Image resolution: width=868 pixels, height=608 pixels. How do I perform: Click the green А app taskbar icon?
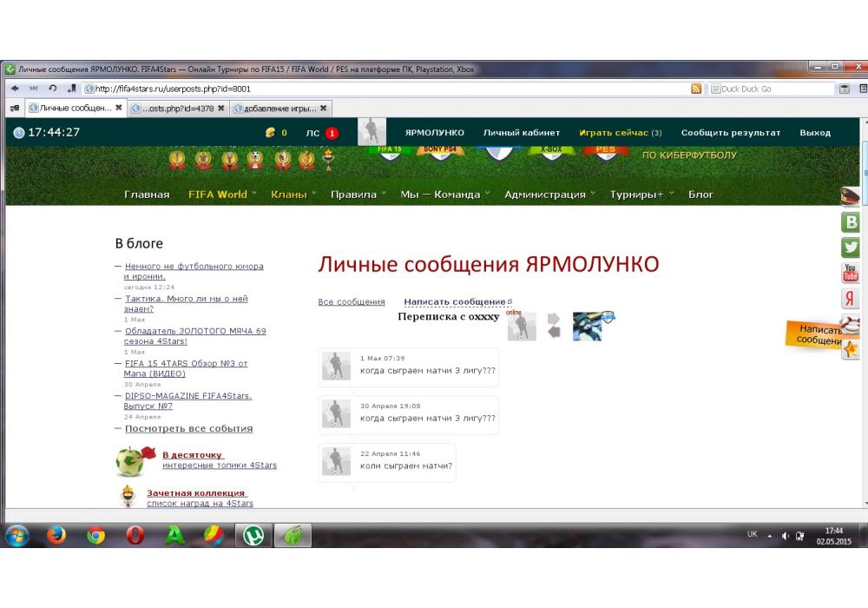pos(175,535)
